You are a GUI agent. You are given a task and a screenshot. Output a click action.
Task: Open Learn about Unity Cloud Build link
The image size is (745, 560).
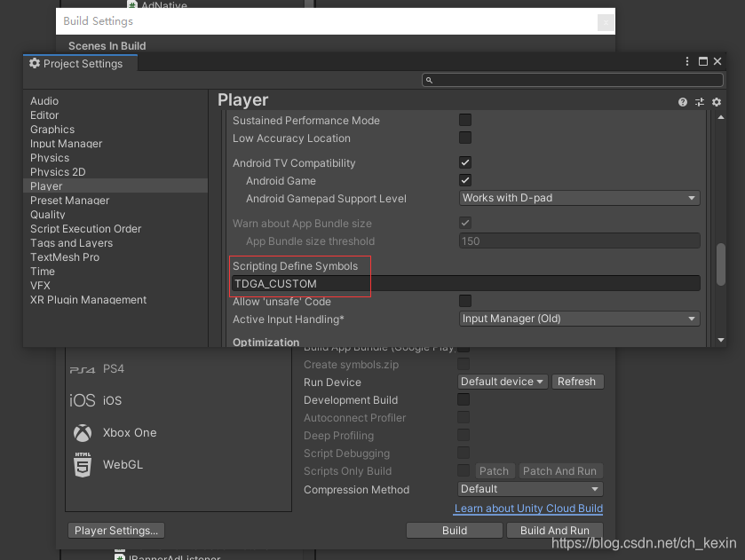[529, 509]
